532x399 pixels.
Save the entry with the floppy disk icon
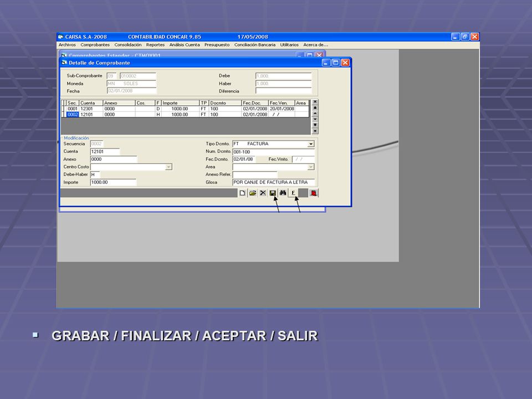(273, 193)
